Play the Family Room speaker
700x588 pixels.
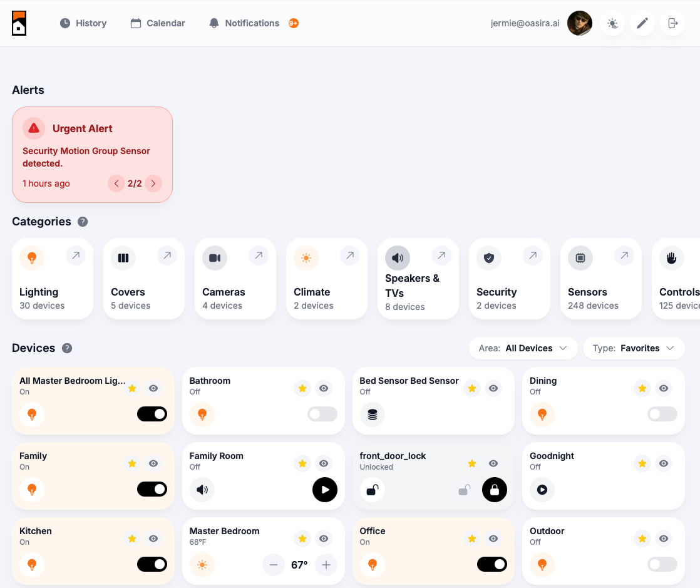pyautogui.click(x=324, y=490)
